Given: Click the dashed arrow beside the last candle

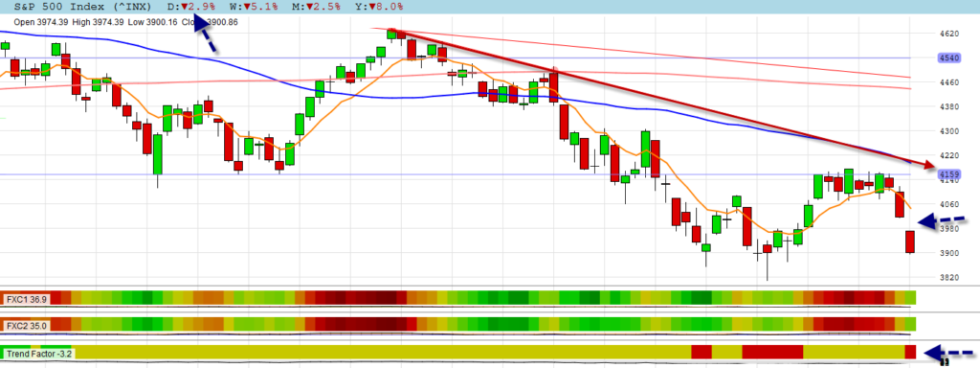Looking at the screenshot, I should 942,220.
